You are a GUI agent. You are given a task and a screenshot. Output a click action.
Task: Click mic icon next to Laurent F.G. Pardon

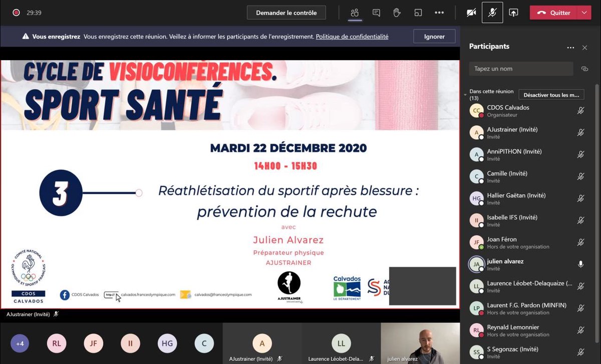(581, 309)
